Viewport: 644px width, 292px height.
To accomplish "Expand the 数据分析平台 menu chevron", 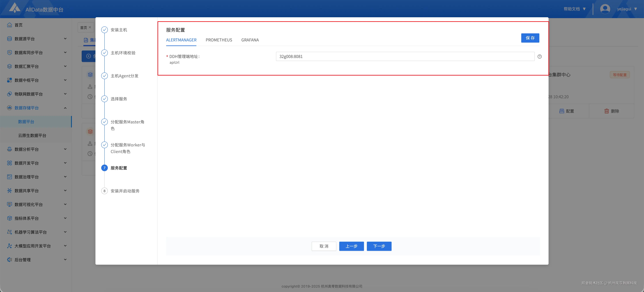I will click(65, 149).
